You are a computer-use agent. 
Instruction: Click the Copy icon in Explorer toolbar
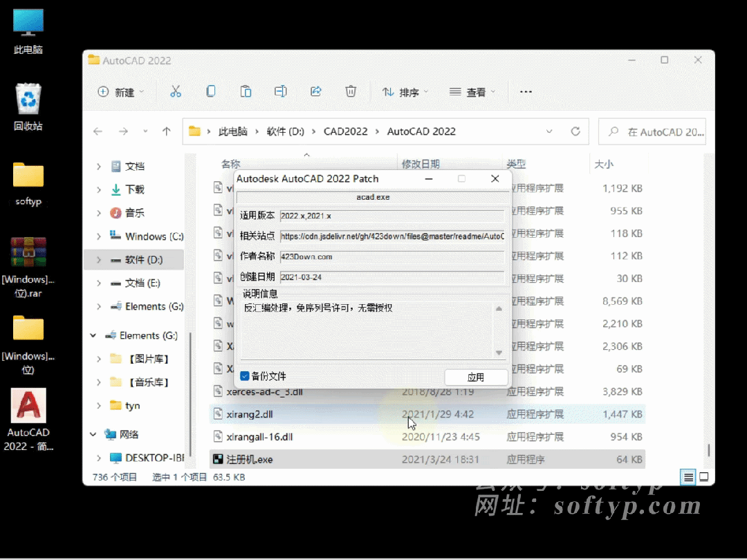click(x=210, y=91)
